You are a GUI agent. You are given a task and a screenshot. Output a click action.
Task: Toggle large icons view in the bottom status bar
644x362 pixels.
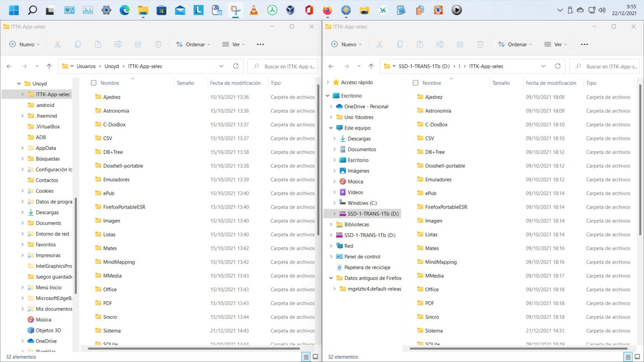[x=315, y=357]
